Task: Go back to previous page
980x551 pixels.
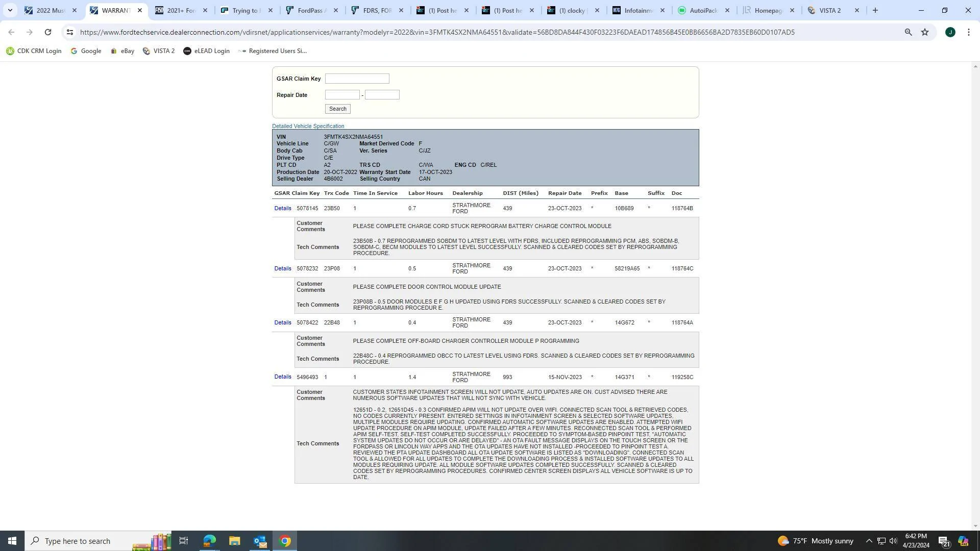Action: 11,32
